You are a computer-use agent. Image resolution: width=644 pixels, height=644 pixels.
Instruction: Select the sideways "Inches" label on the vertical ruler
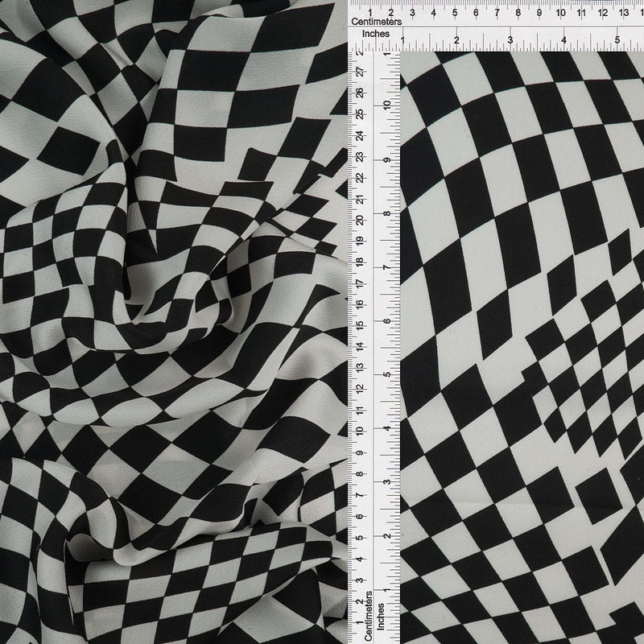381,617
